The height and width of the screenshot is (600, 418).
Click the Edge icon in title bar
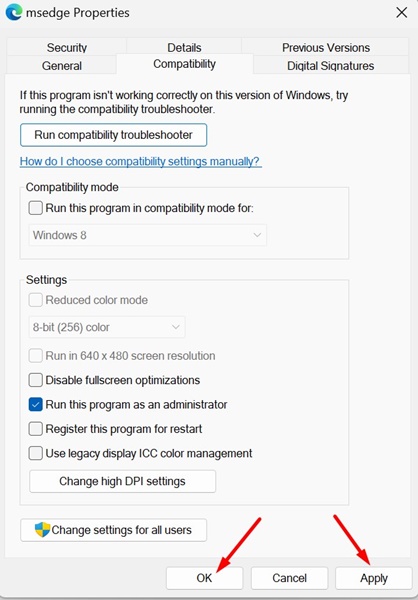point(14,13)
